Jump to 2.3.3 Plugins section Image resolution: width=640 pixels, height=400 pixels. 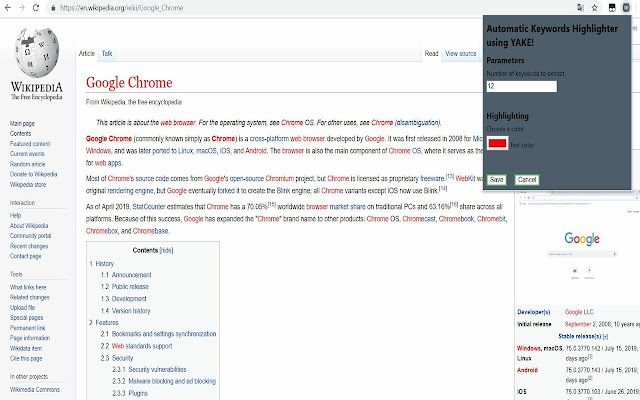click(x=130, y=393)
